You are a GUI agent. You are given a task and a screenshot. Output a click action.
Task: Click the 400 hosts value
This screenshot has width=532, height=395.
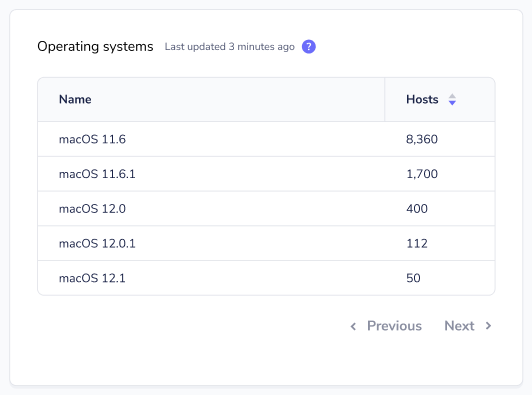[417, 209]
